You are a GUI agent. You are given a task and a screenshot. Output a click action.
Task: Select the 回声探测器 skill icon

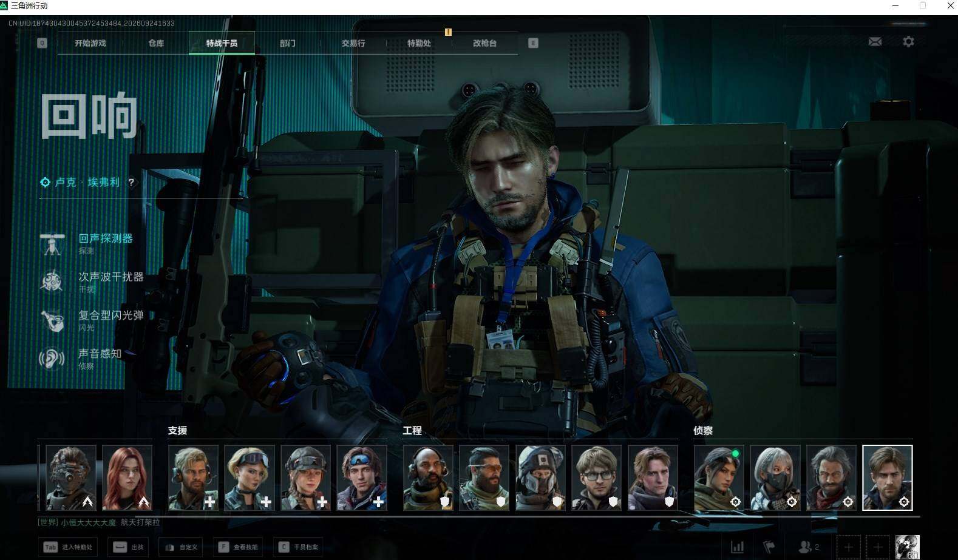click(52, 243)
